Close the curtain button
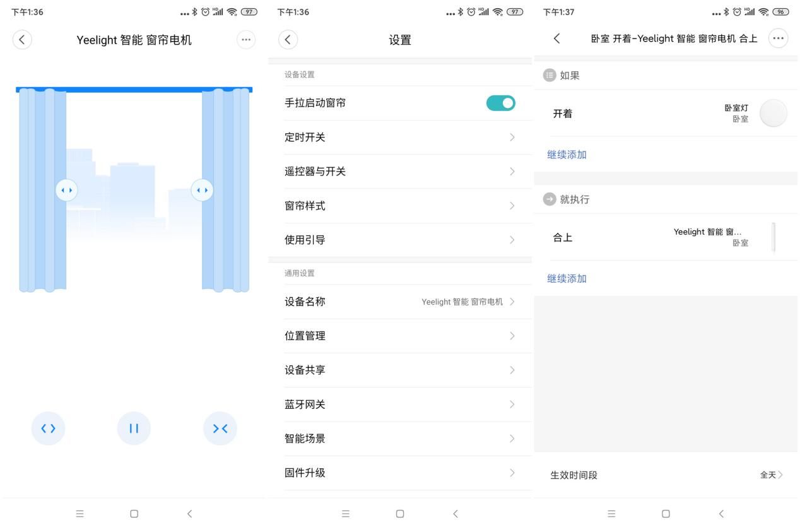 pyautogui.click(x=220, y=429)
